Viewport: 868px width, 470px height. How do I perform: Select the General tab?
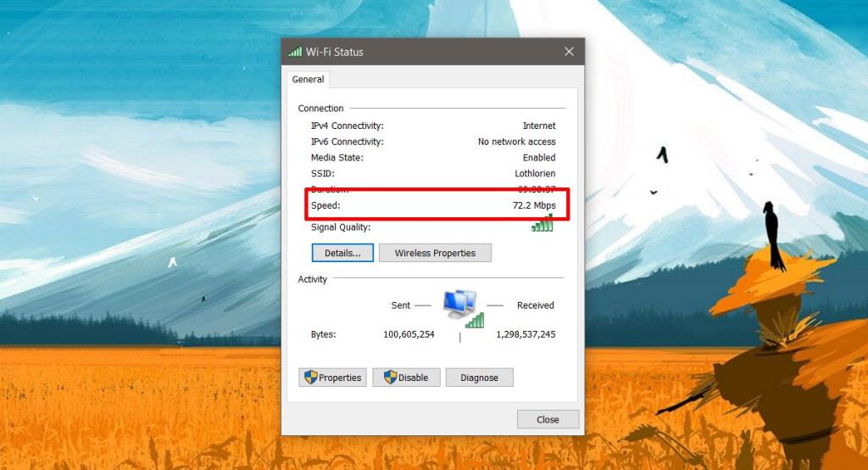[308, 79]
